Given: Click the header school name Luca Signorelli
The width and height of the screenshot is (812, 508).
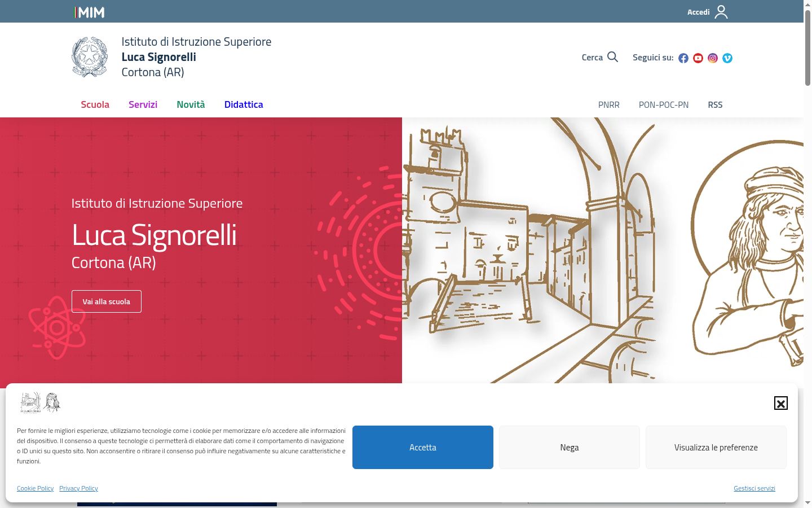Looking at the screenshot, I should pos(159,57).
